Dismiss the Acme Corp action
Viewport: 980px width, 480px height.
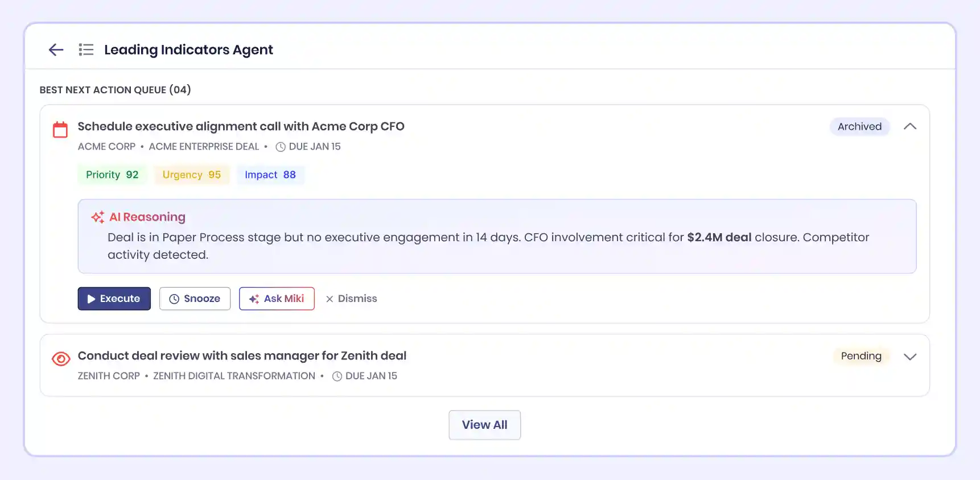(x=351, y=299)
